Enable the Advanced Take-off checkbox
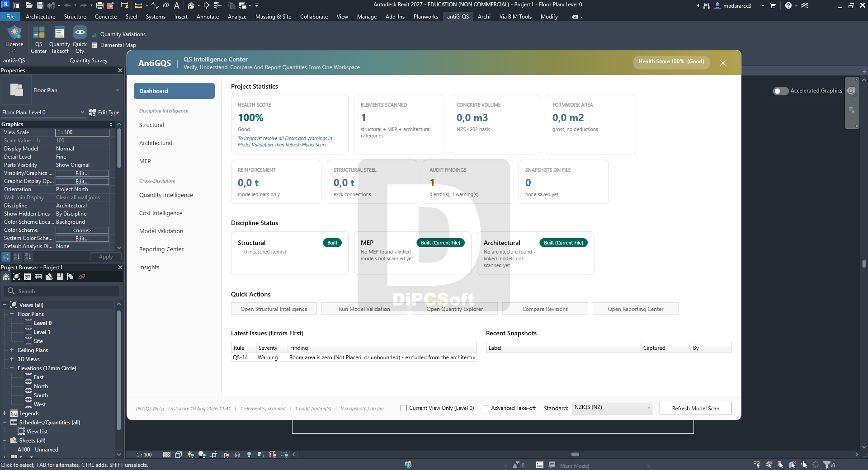 click(x=486, y=408)
